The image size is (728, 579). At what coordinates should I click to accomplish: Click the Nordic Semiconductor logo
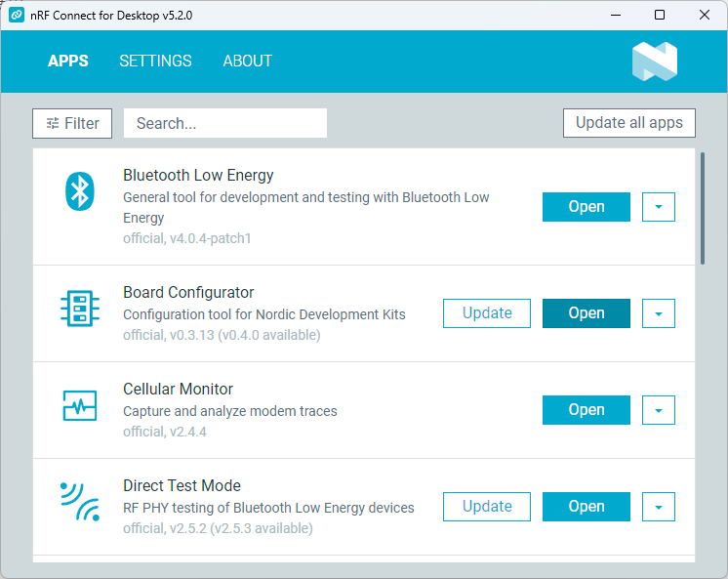[x=655, y=62]
